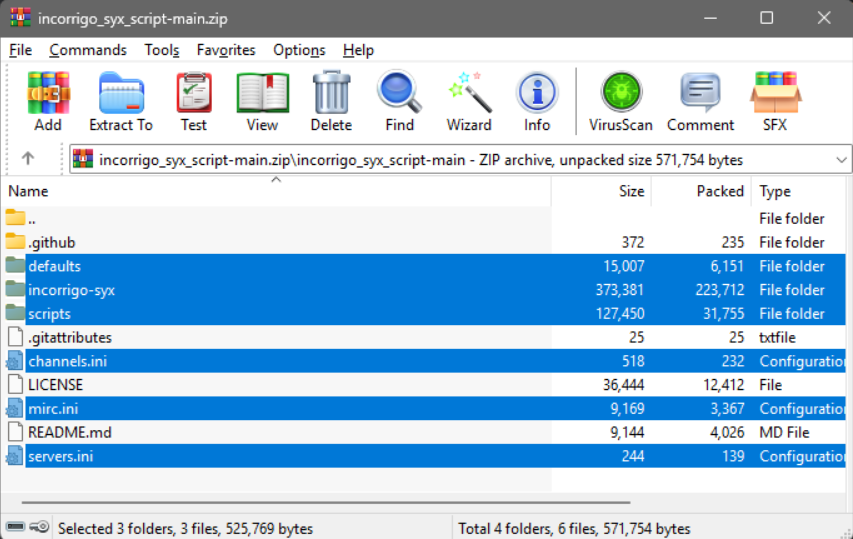Image resolution: width=853 pixels, height=539 pixels.
Task: Run VirusScan green bug icon
Action: click(621, 92)
